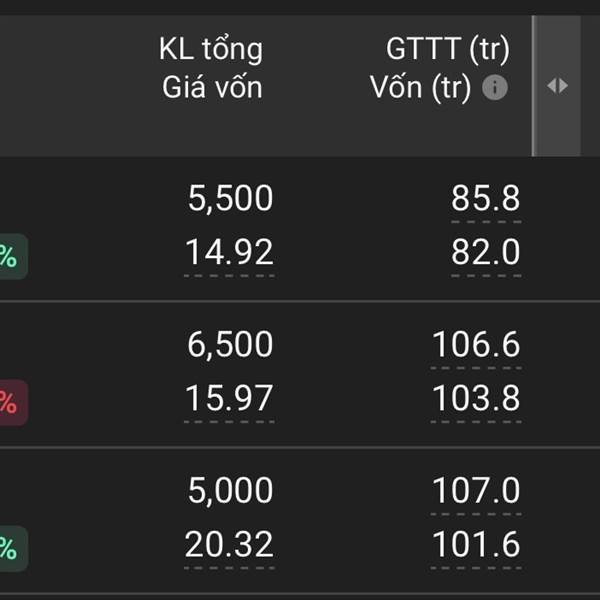Click the green percent badge in third row
600x600 pixels.
tap(12, 548)
